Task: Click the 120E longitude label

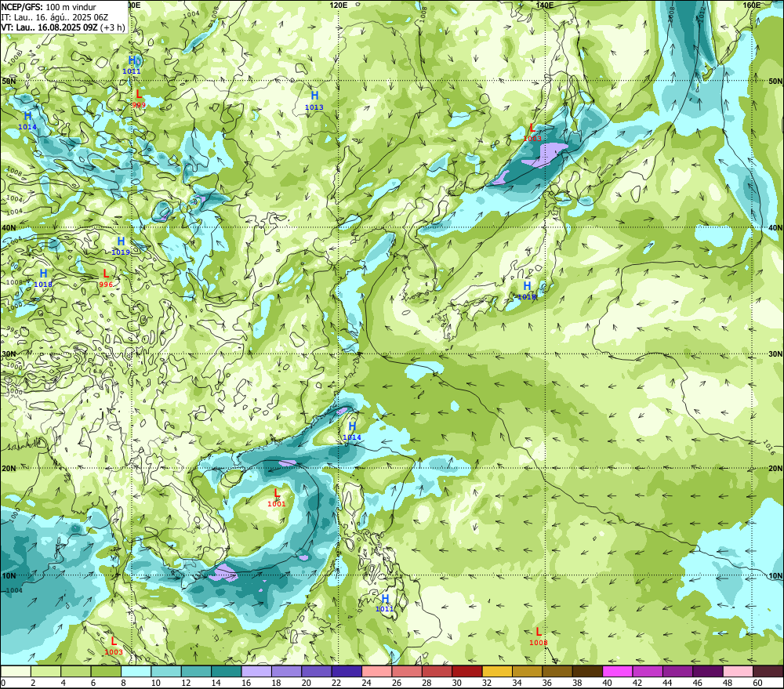Action: click(x=339, y=5)
